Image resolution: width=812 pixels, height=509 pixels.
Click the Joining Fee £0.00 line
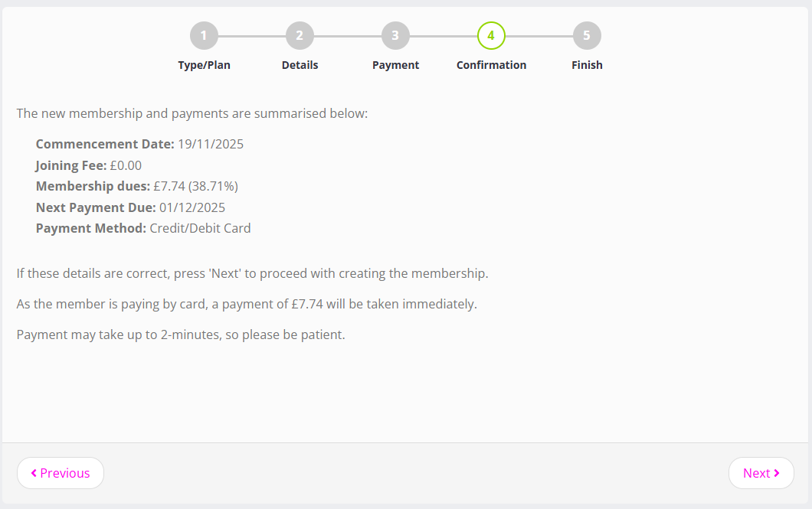pyautogui.click(x=88, y=165)
